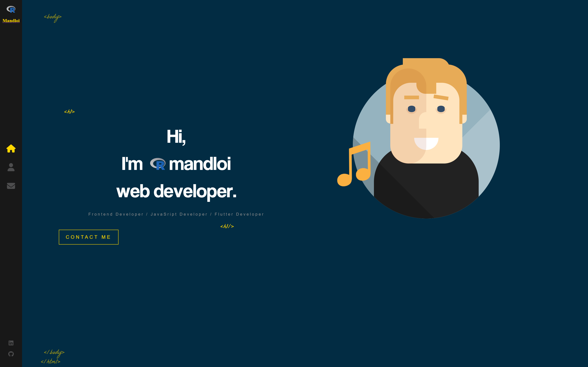Click the Mandloi brand name
The image size is (588, 367).
tap(11, 21)
